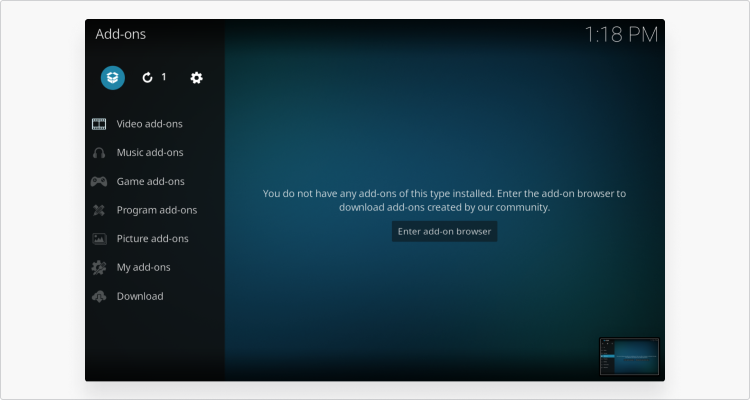Viewport: 750px width, 400px height.
Task: Select Picture add-ons menu label
Action: point(153,239)
